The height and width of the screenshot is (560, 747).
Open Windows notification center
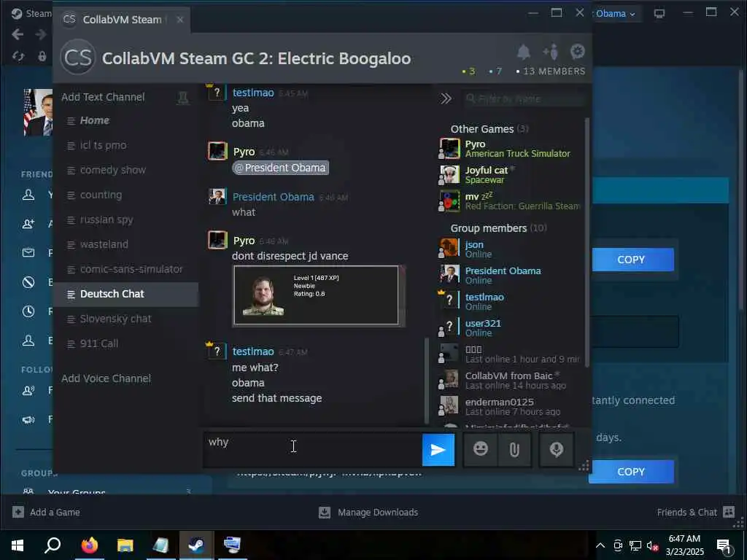pos(724,546)
